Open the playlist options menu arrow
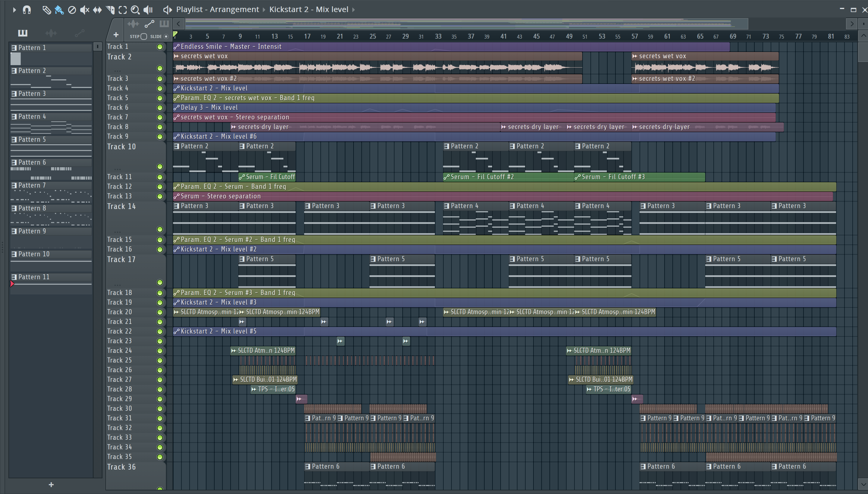This screenshot has height=494, width=868. point(14,10)
